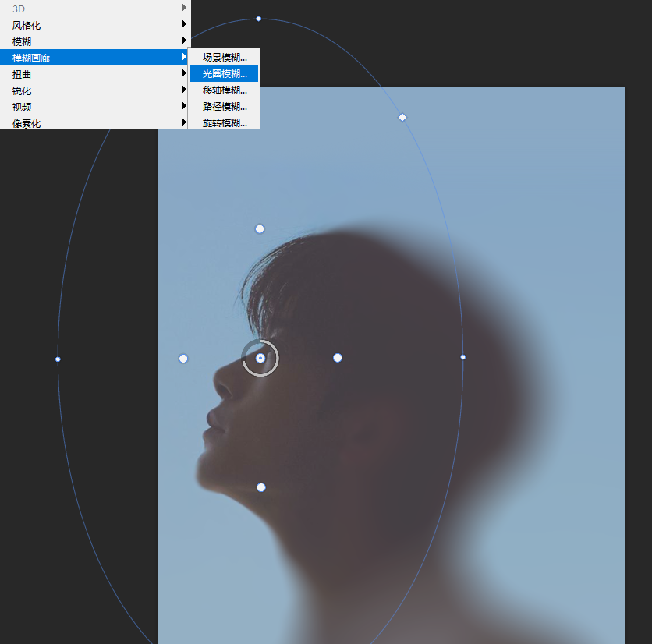Click the arrow beside 3D
Viewport: 652px width, 644px height.
click(x=184, y=8)
